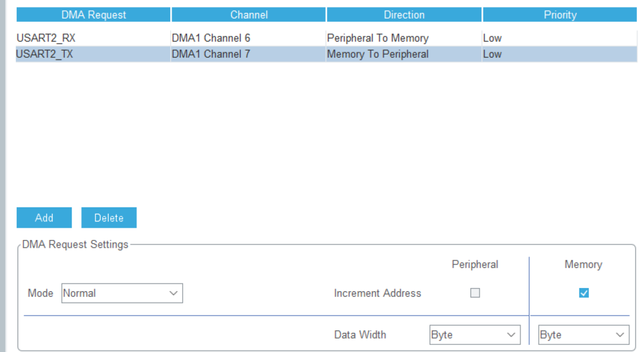Click Low priority cell for USART2_RX
The width and height of the screenshot is (644, 352).
click(492, 38)
